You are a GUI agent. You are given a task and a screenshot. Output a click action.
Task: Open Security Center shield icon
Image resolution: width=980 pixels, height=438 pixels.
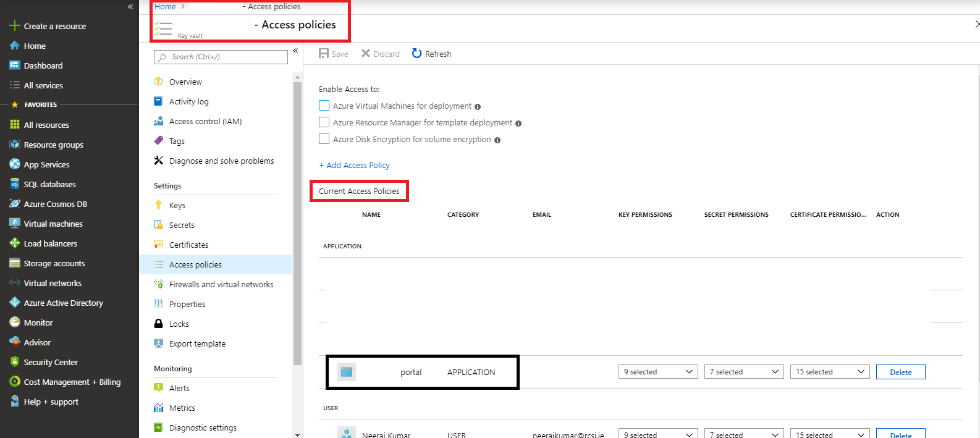[15, 362]
